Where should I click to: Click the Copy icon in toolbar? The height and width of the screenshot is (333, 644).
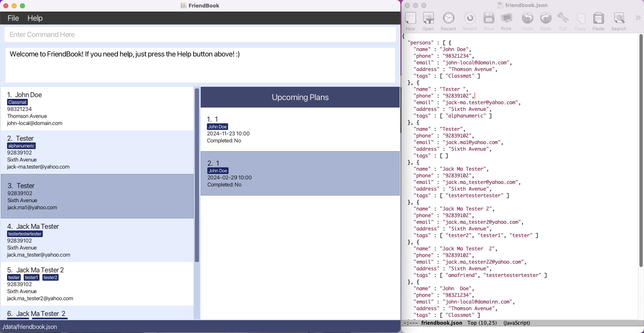point(580,18)
